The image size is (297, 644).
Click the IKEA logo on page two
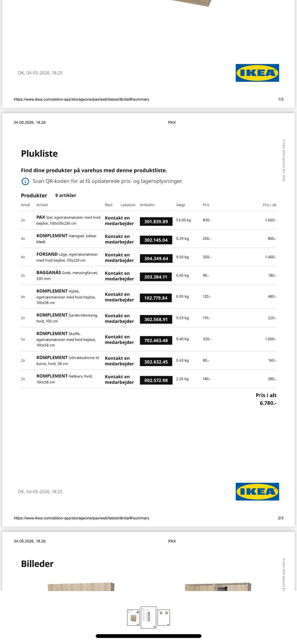[257, 491]
